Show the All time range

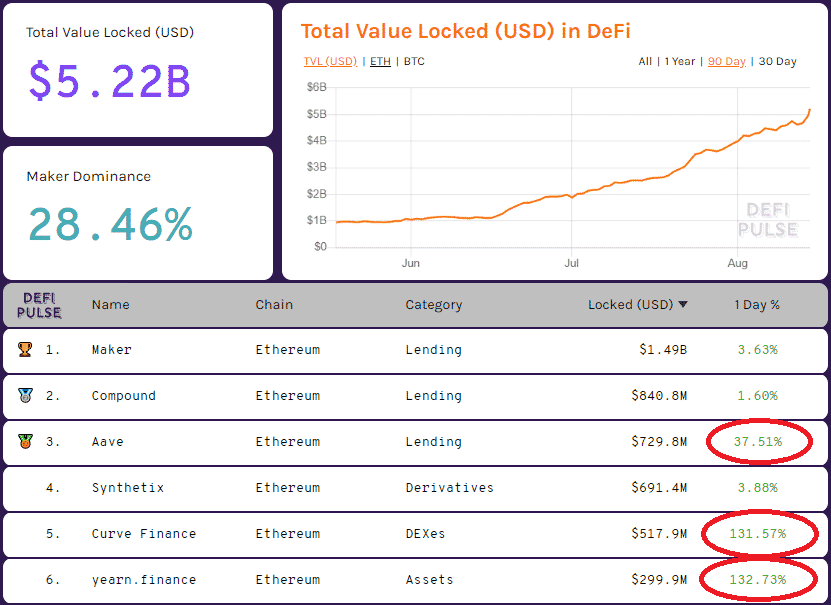(x=645, y=61)
